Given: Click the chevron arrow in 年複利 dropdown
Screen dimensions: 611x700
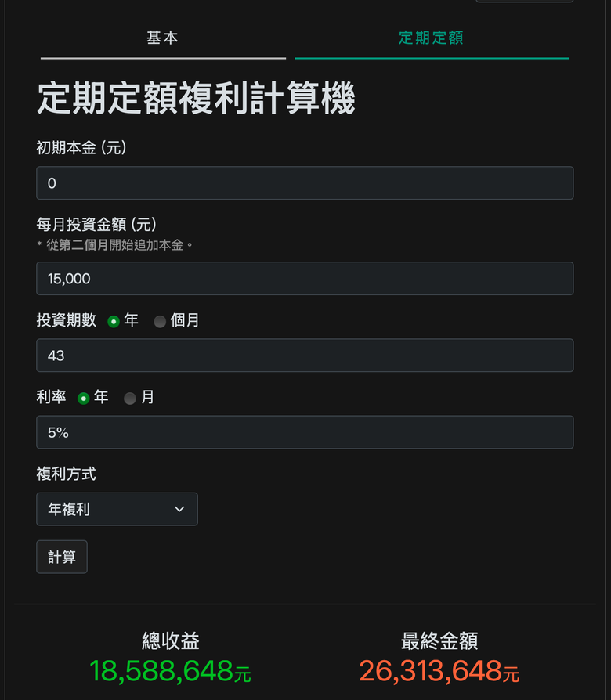Looking at the screenshot, I should point(179,510).
